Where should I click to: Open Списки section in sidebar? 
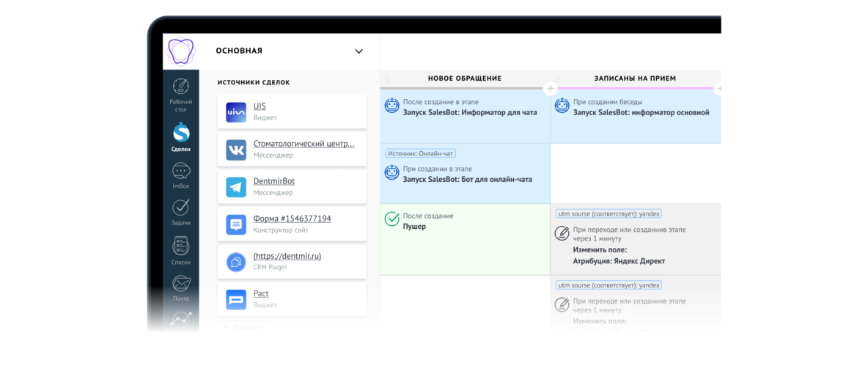tap(180, 251)
